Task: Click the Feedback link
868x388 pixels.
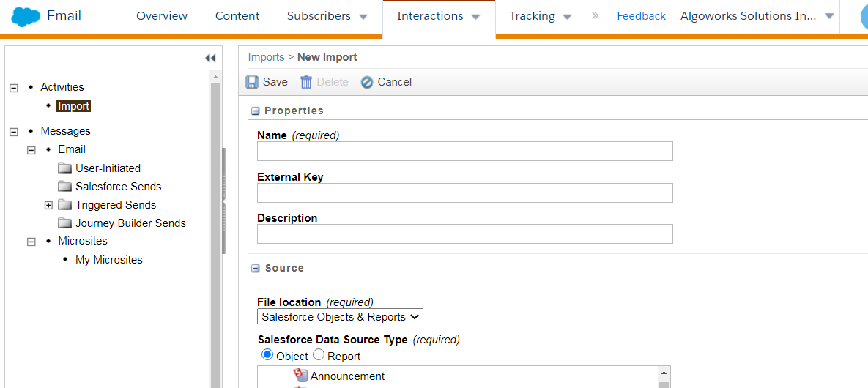Action: point(641,16)
